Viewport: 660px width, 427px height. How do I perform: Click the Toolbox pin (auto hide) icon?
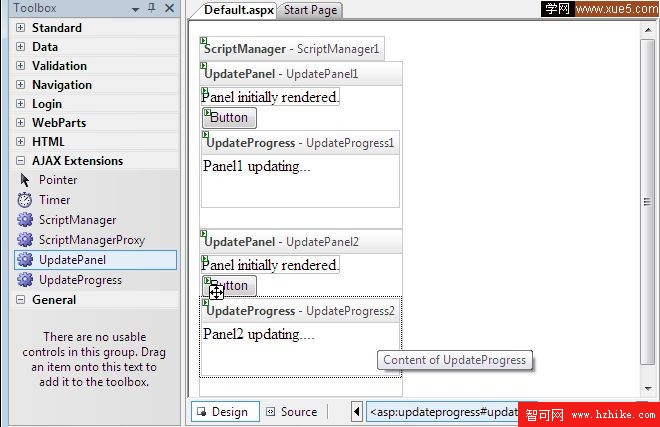point(152,8)
